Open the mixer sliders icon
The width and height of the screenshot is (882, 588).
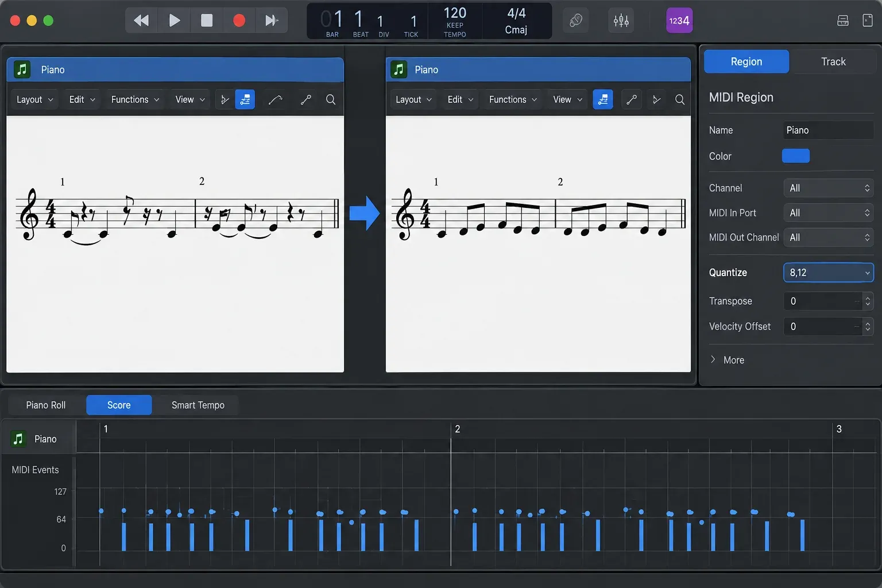(x=621, y=21)
